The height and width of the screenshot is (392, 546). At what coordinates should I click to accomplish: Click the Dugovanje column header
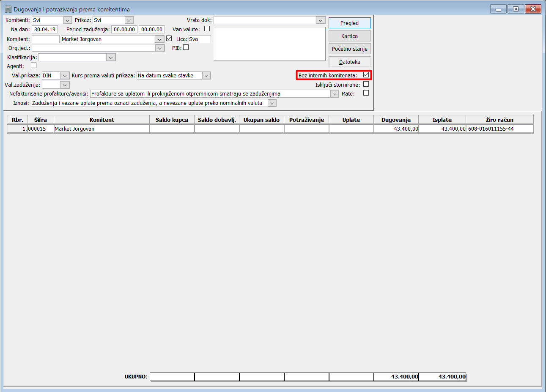[x=396, y=120]
